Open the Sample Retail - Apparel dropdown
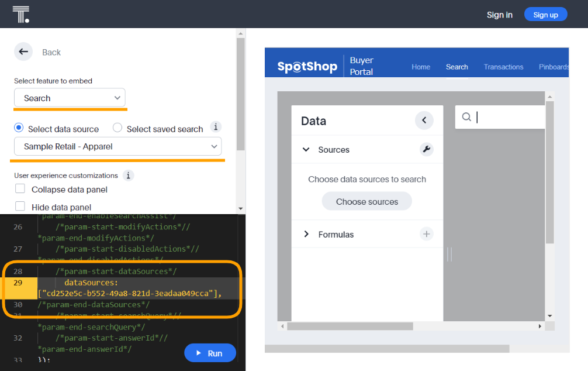The height and width of the screenshot is (371, 588). pyautogui.click(x=117, y=146)
